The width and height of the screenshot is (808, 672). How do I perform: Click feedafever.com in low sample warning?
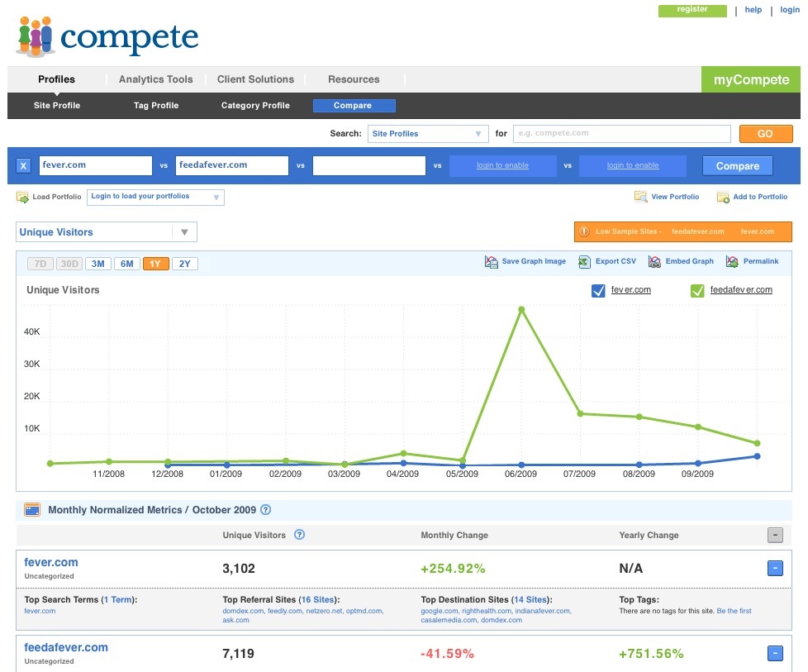coord(698,231)
